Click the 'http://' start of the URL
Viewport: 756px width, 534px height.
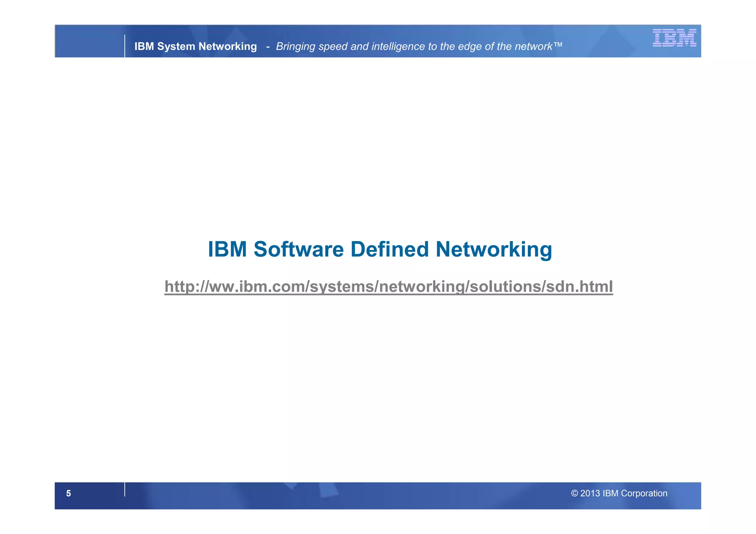click(186, 286)
